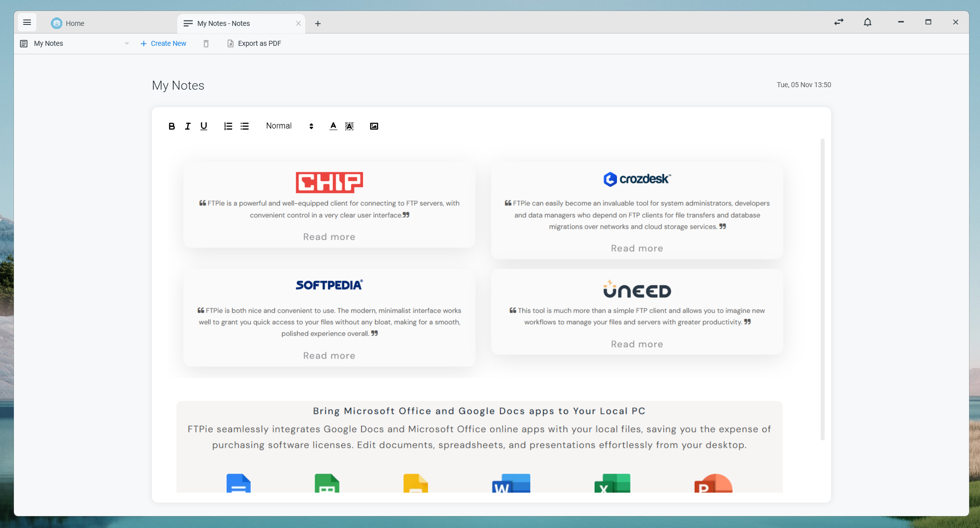Insert a bulleted list

(245, 126)
